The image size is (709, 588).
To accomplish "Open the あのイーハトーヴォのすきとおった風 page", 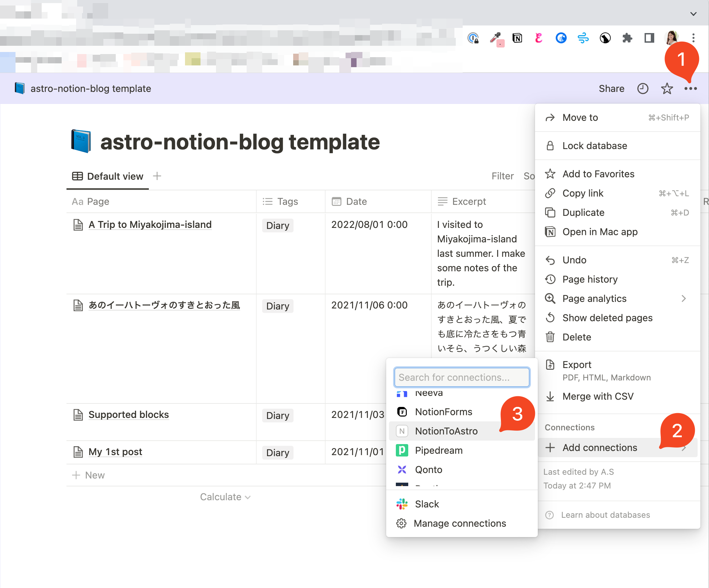I will tap(164, 305).
